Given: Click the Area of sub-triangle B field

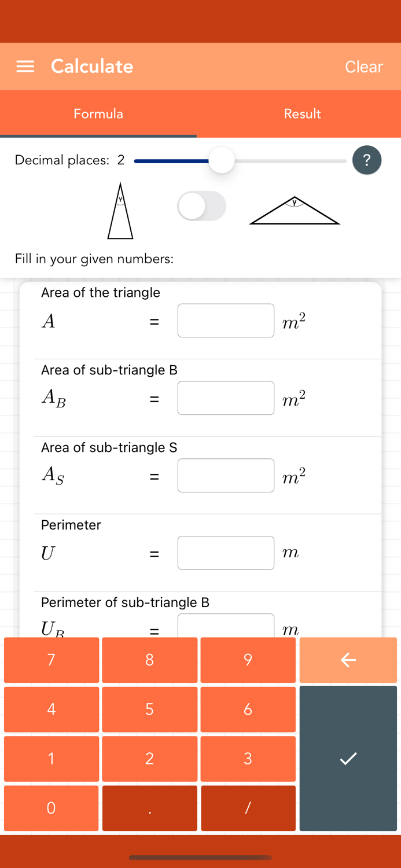Looking at the screenshot, I should (226, 398).
